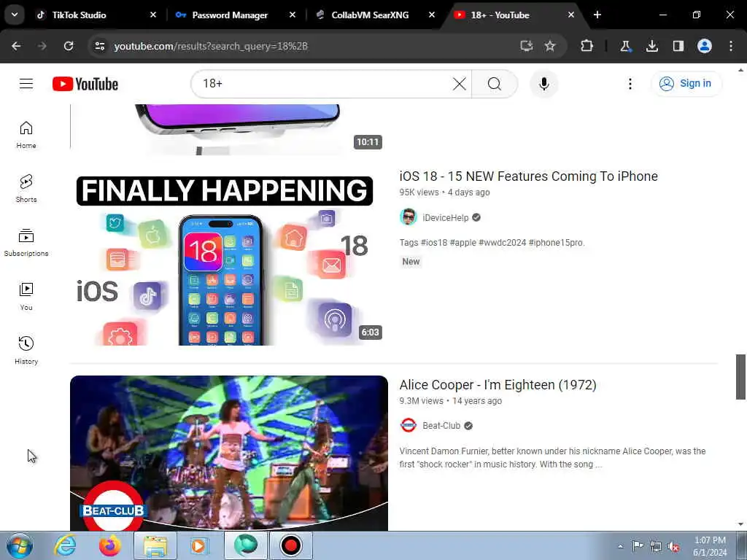Expand the tab search dropdown arrow
The width and height of the screenshot is (747, 560).
(15, 15)
